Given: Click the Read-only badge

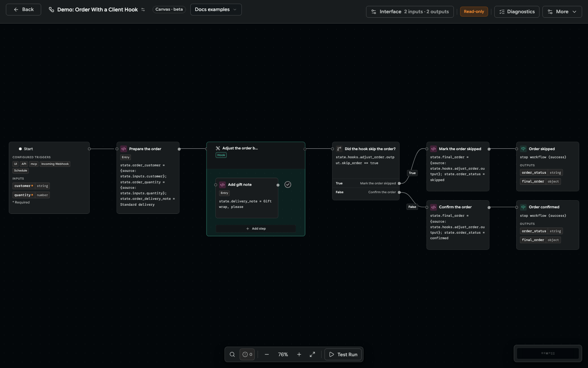Looking at the screenshot, I should point(474,12).
